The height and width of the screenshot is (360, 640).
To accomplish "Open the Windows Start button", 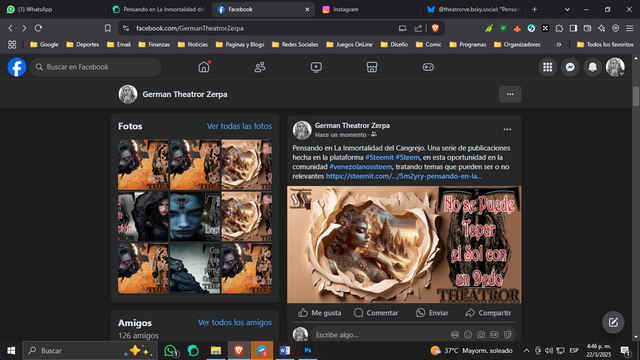I will click(x=11, y=351).
